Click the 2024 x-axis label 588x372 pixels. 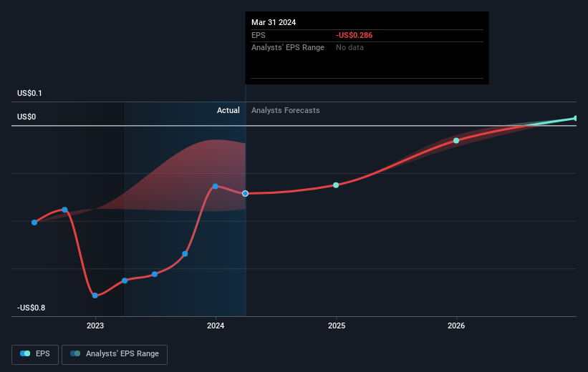(216, 325)
